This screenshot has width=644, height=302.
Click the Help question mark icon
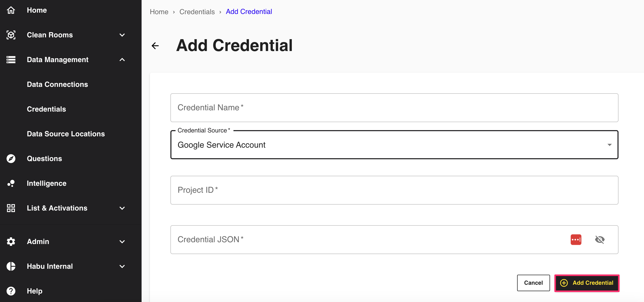pyautogui.click(x=11, y=291)
